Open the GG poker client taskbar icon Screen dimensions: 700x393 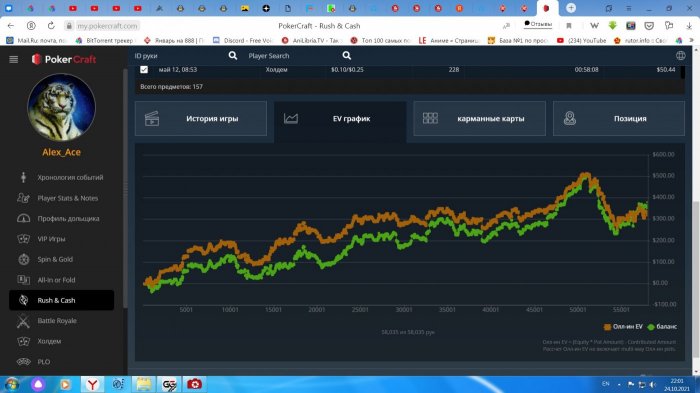pyautogui.click(x=169, y=384)
